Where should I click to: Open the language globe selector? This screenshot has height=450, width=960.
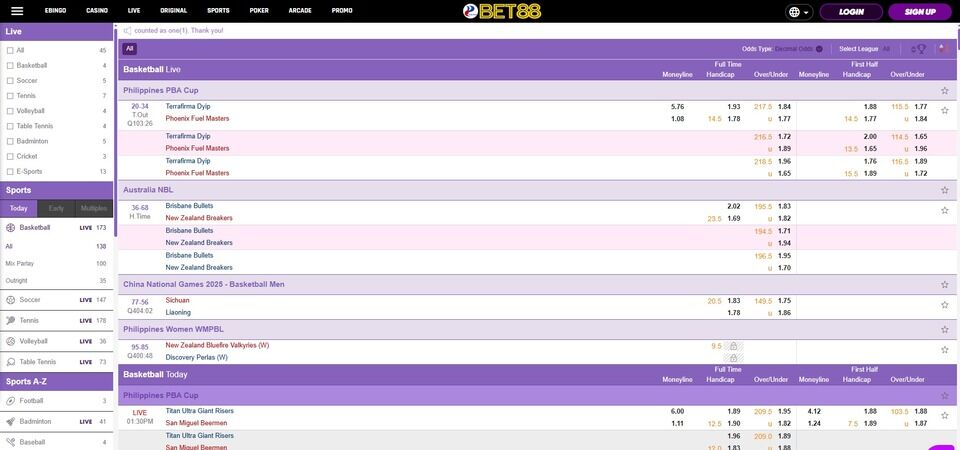click(x=799, y=12)
